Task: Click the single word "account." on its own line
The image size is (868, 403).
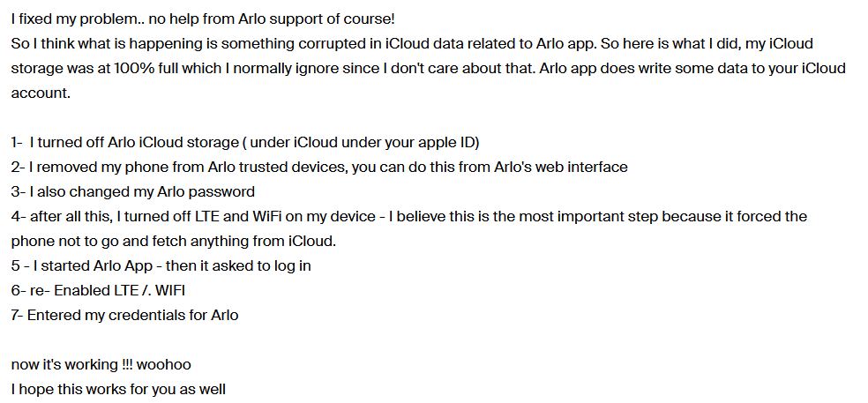Action: (x=40, y=93)
